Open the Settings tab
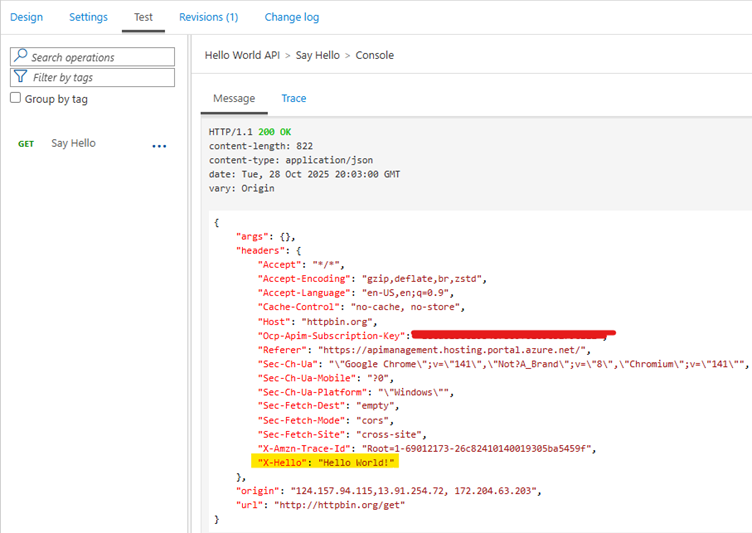The image size is (752, 533). [x=88, y=17]
